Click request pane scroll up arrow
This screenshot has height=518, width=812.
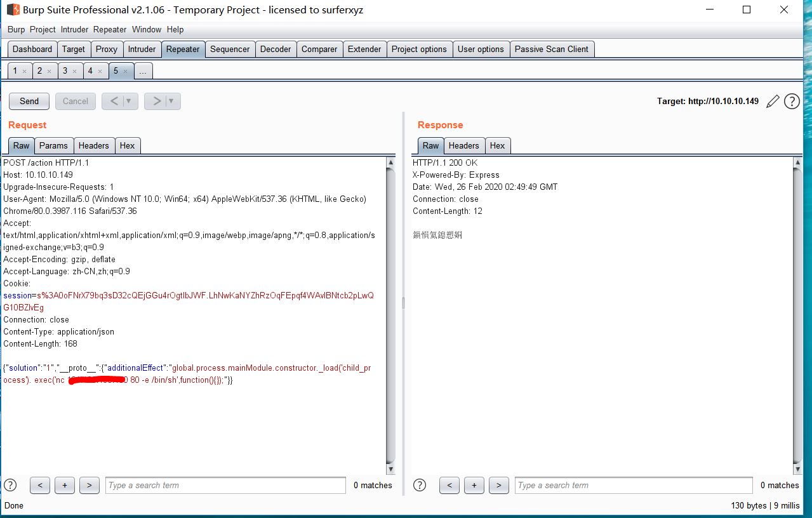click(x=390, y=163)
